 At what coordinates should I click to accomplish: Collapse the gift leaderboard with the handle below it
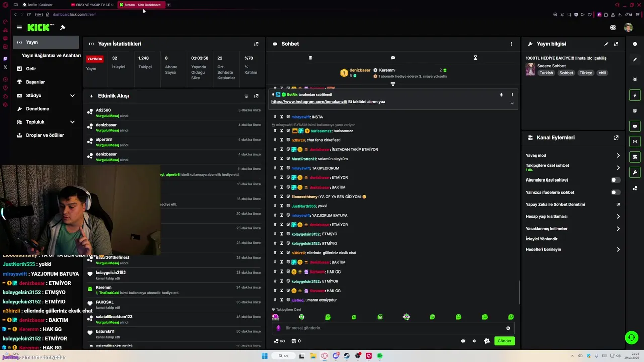coord(393,84)
